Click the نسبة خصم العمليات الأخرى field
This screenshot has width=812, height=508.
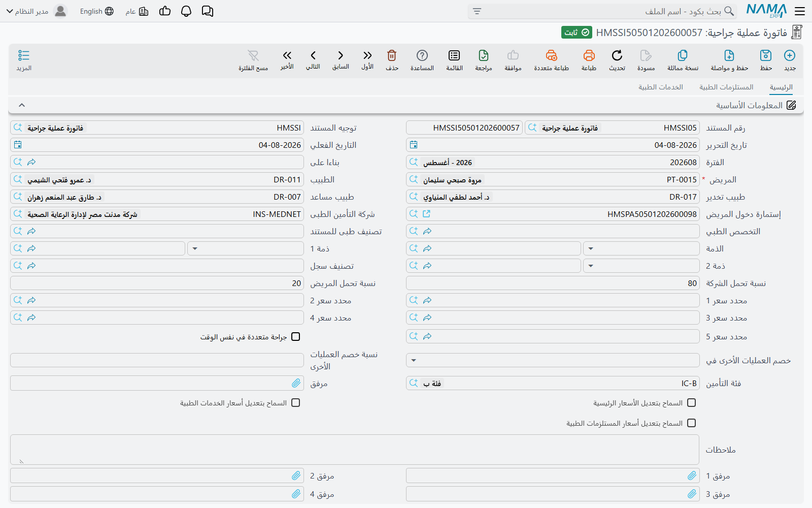(157, 360)
